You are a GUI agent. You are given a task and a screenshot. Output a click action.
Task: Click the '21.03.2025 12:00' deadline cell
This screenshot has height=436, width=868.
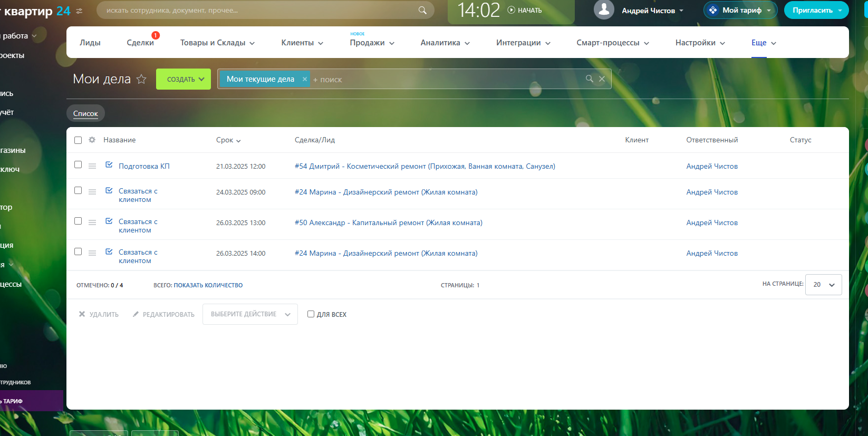click(x=241, y=166)
